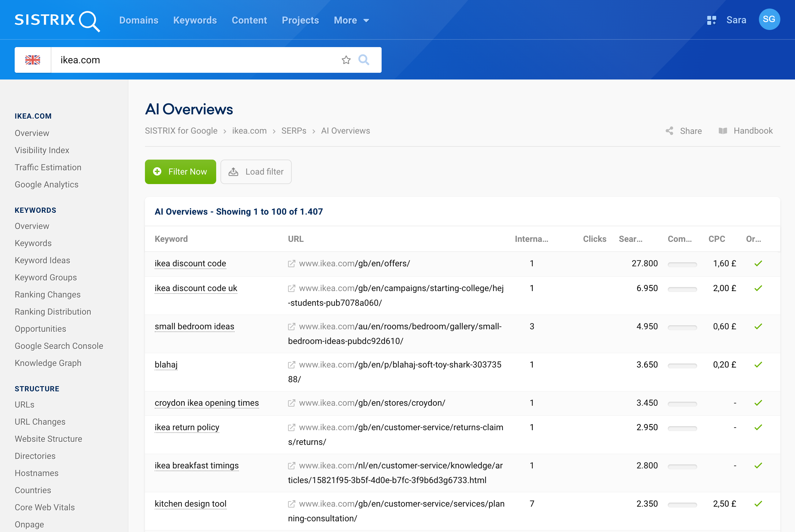Click green checkmark in croydon ikea opening times row
This screenshot has width=795, height=532.
pos(758,403)
